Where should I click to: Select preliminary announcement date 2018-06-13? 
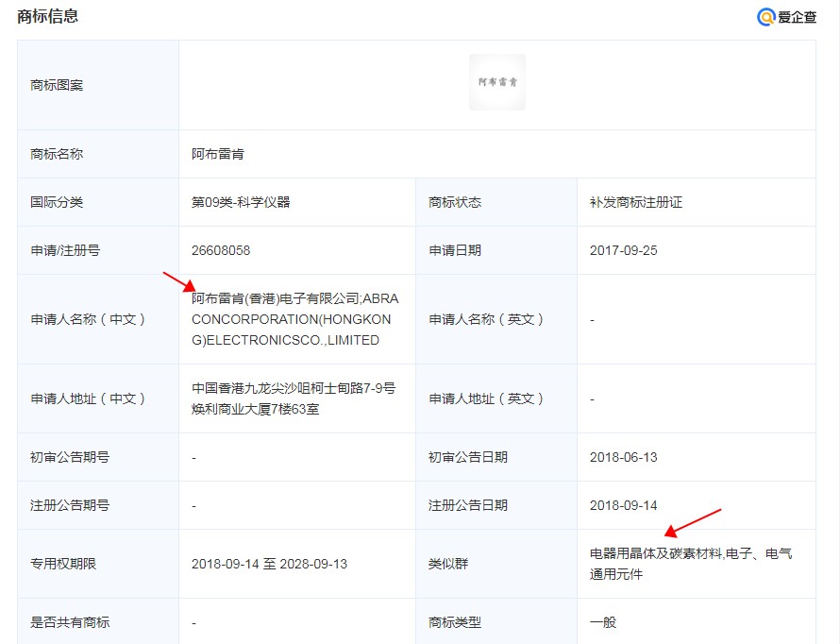click(x=624, y=457)
